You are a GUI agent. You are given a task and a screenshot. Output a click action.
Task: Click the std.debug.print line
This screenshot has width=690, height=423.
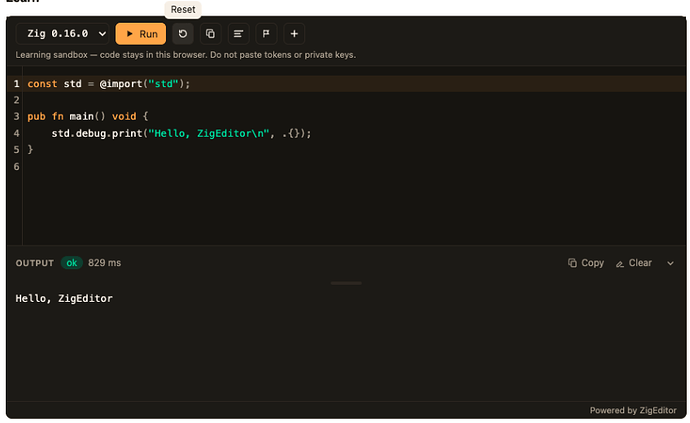tap(181, 133)
